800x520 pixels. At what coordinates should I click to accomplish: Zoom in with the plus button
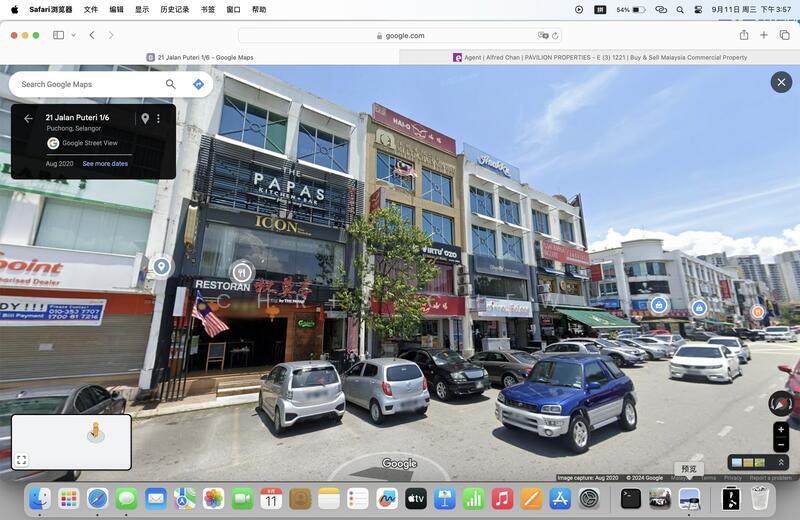[x=781, y=430]
